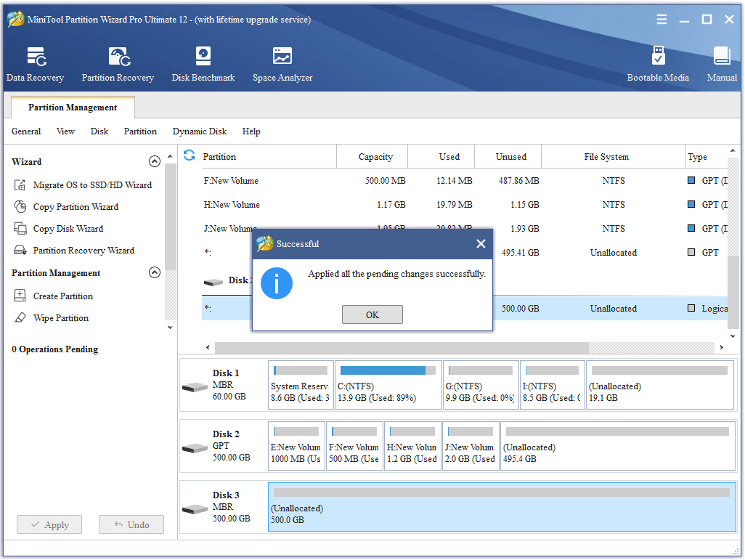Switch to the Partition Management tab
745x560 pixels.
pyautogui.click(x=72, y=107)
